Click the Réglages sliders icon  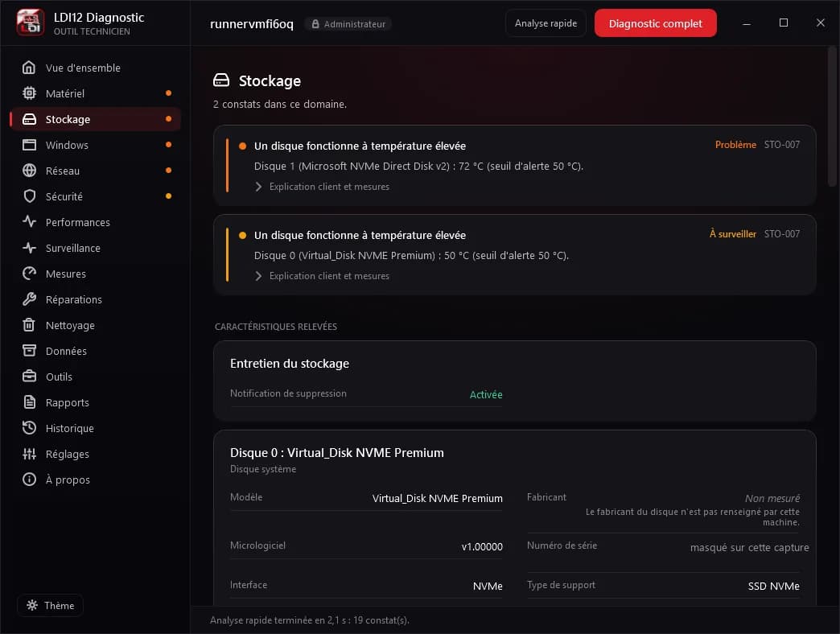click(x=30, y=454)
